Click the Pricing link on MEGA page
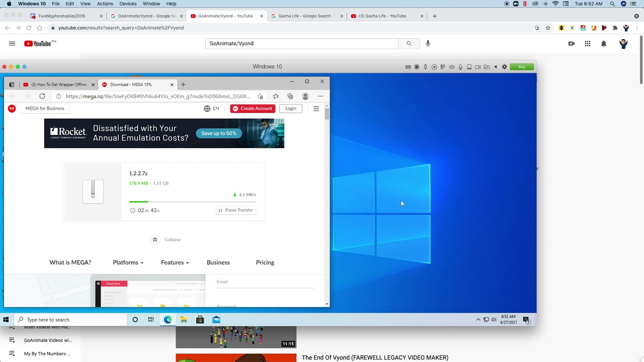This screenshot has height=362, width=644. click(265, 262)
